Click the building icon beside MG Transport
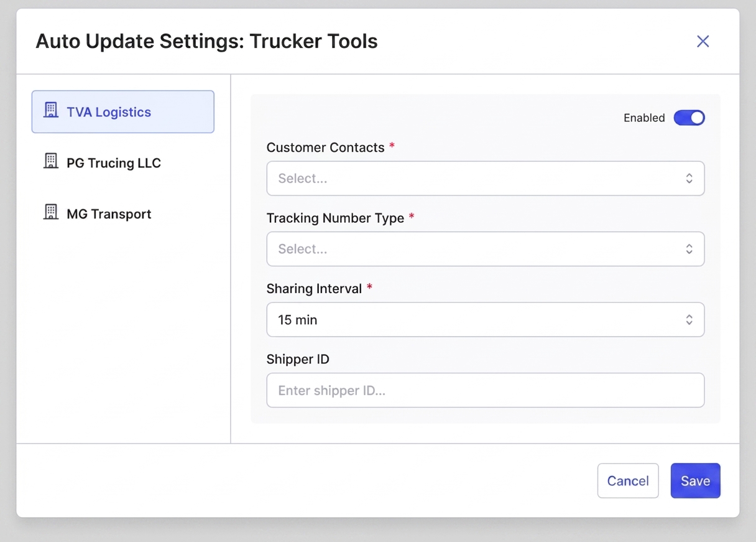Viewport: 756px width, 542px height. point(50,213)
